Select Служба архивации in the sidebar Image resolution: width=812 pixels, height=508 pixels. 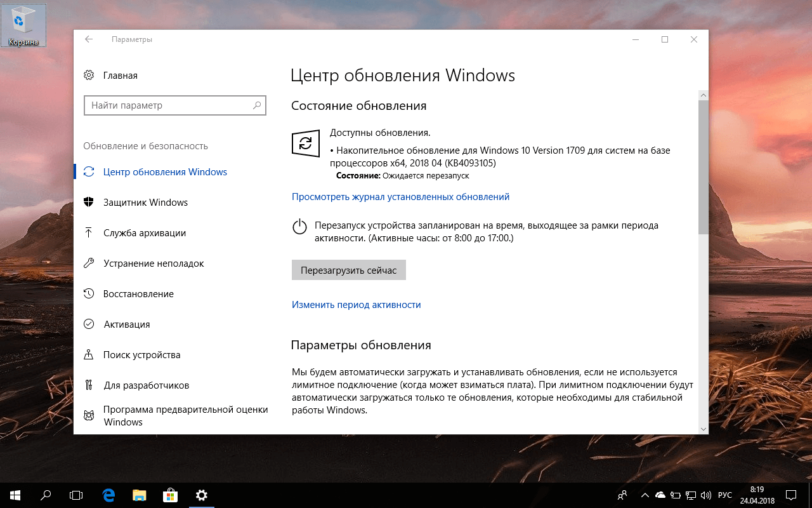pyautogui.click(x=145, y=232)
